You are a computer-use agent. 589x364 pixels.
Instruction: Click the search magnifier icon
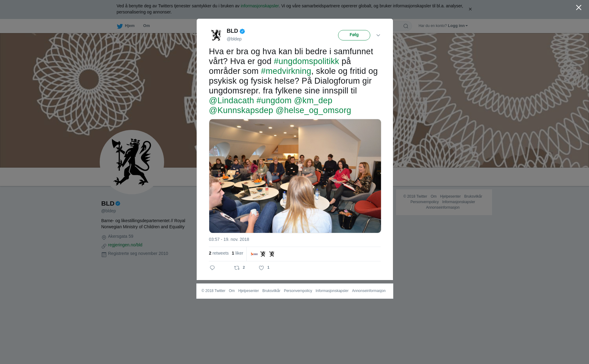coord(406,26)
